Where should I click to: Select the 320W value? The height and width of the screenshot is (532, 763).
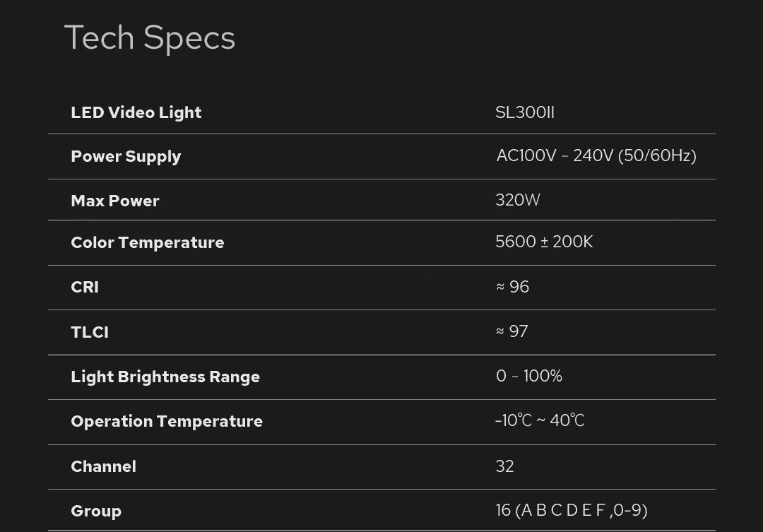pos(518,200)
